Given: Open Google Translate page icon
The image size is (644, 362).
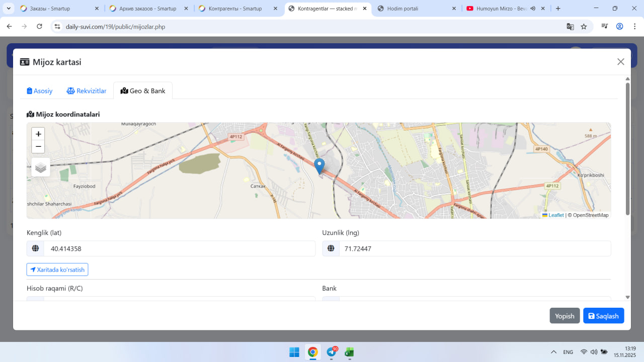Looking at the screenshot, I should 570,27.
